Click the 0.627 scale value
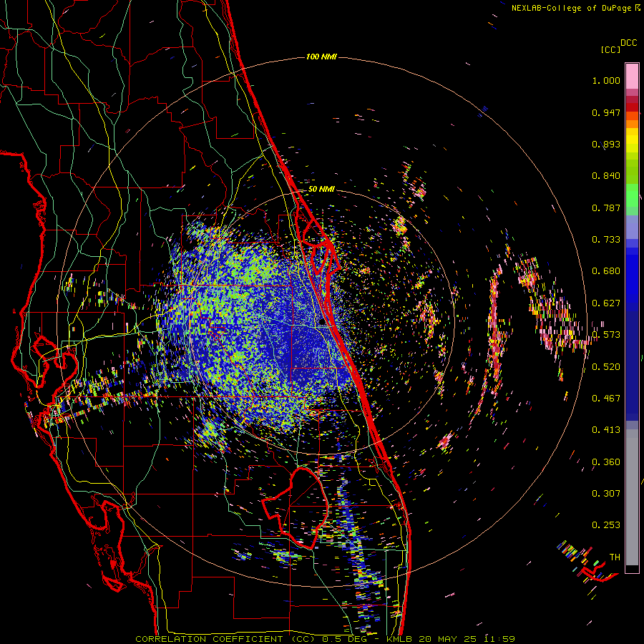Viewport: 644px width, 644px height. [606, 303]
